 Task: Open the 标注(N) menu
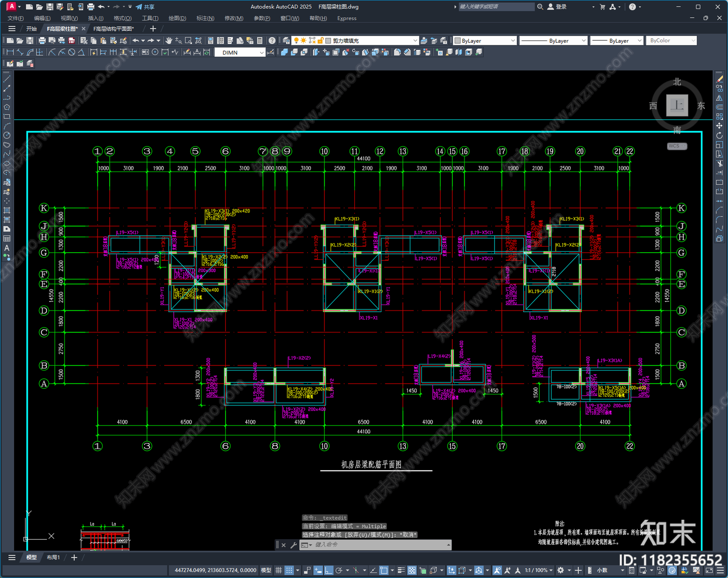point(205,18)
